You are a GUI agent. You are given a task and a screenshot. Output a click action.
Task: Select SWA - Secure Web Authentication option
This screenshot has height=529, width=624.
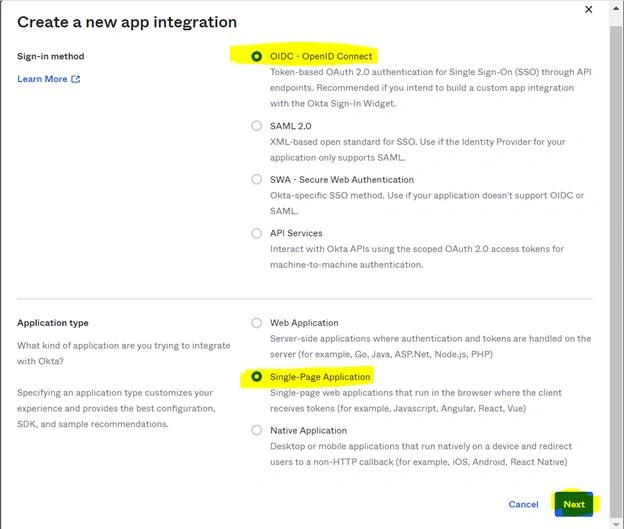(x=257, y=180)
